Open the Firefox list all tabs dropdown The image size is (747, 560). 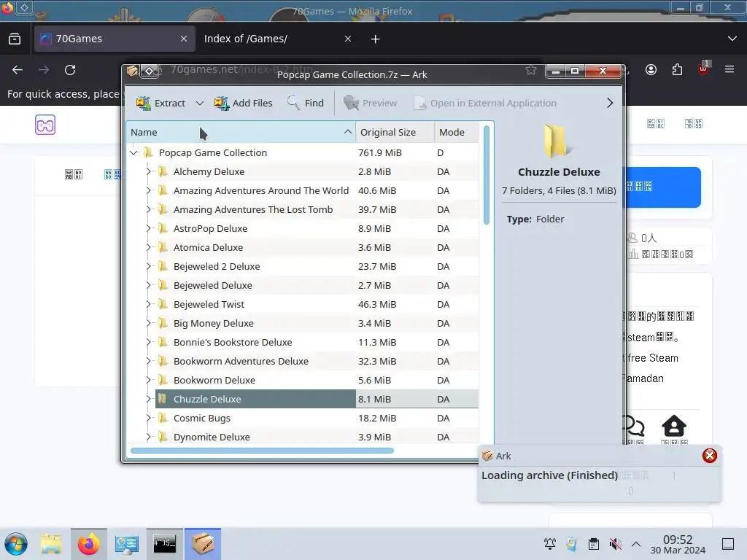(x=732, y=39)
